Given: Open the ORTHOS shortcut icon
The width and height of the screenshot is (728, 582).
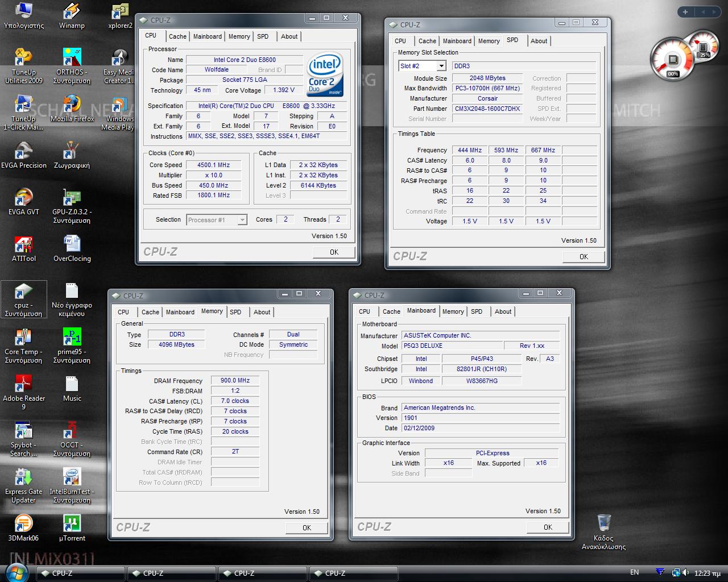Looking at the screenshot, I should click(x=72, y=66).
